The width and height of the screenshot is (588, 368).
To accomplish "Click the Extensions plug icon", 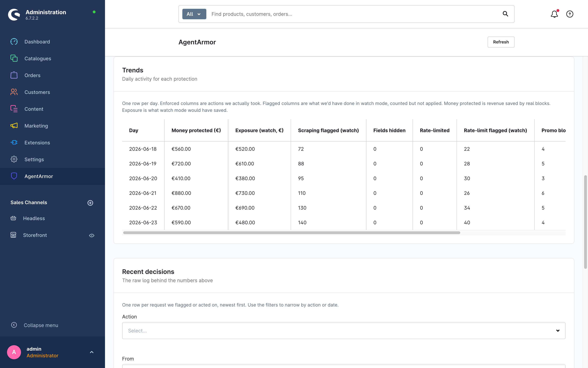I will click(14, 142).
